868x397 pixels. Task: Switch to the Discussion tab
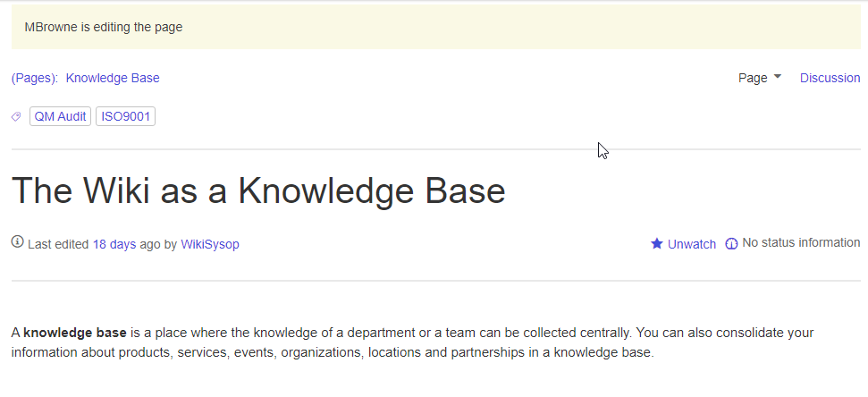[830, 78]
